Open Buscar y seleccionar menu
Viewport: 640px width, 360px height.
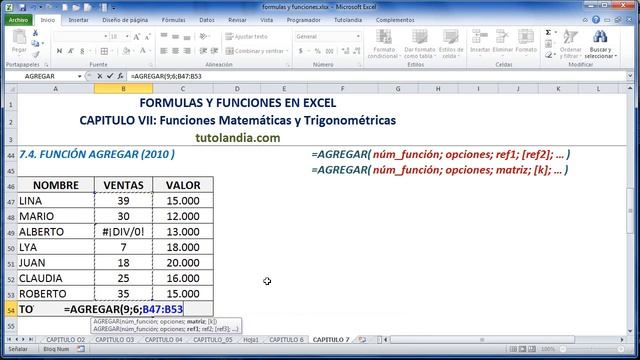click(600, 44)
